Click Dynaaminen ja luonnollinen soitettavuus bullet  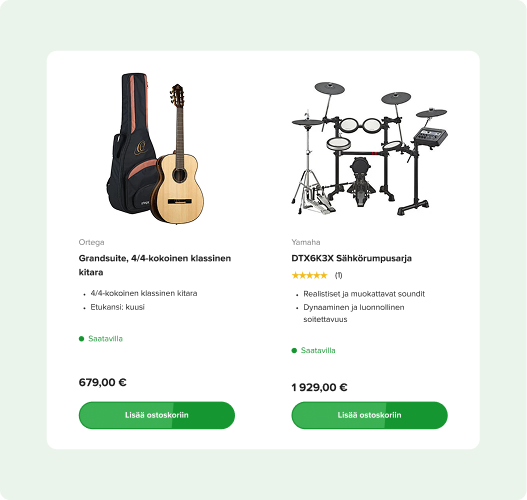pyautogui.click(x=354, y=313)
